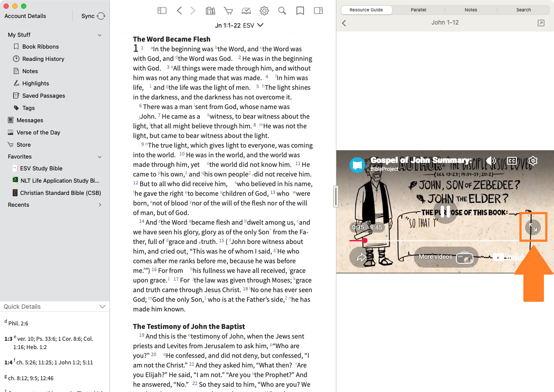
Task: Click the Sync refresh icon
Action: pyautogui.click(x=101, y=16)
